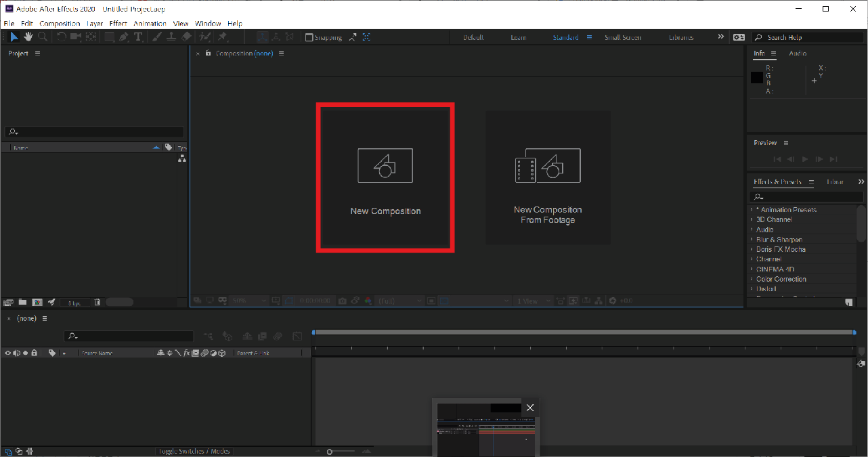
Task: Toggle the solo column dot in timeline
Action: [25, 353]
